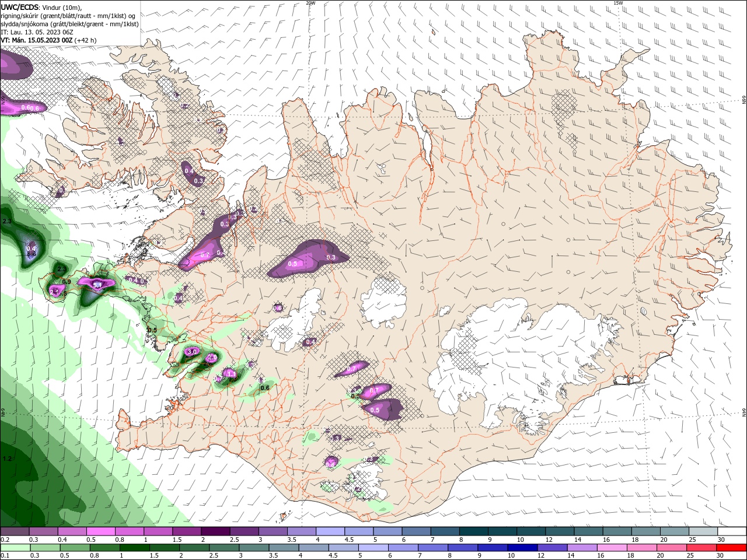Click the '5.1' value on Snæfellsnes peninsula

pos(97,285)
